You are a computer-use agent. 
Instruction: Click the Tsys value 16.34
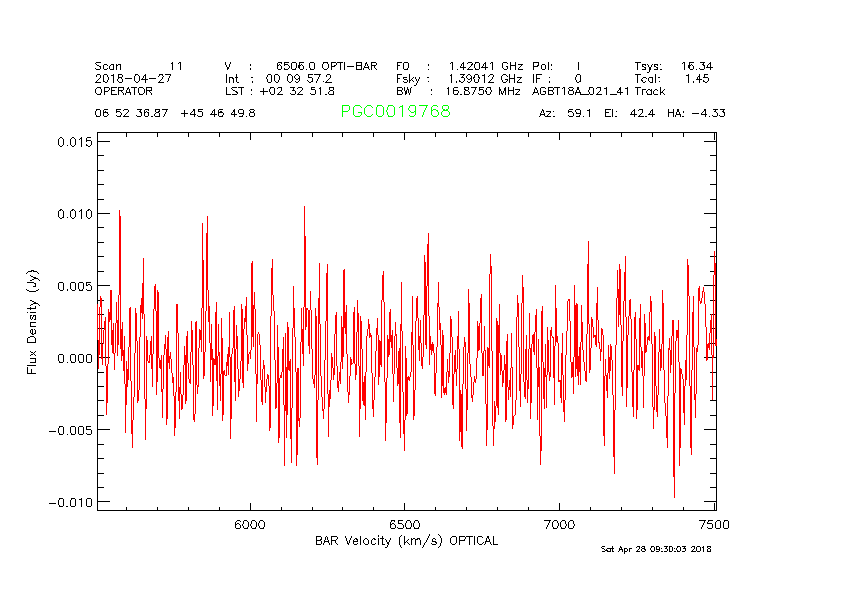(696, 66)
